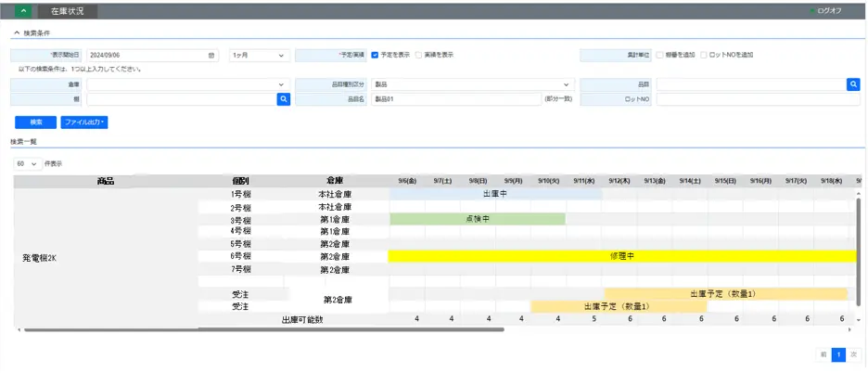The image size is (868, 373).
Task: Click the 商品 column header
Action: pyautogui.click(x=105, y=181)
